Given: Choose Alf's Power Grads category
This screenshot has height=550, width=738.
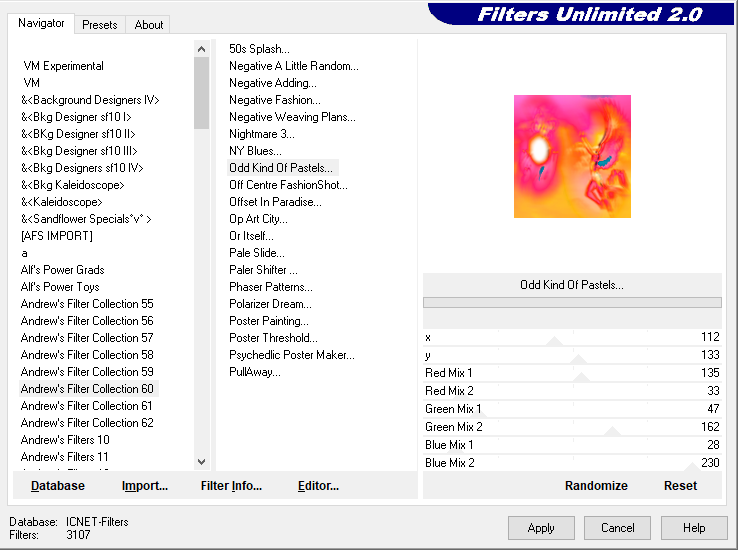Looking at the screenshot, I should tap(62, 270).
